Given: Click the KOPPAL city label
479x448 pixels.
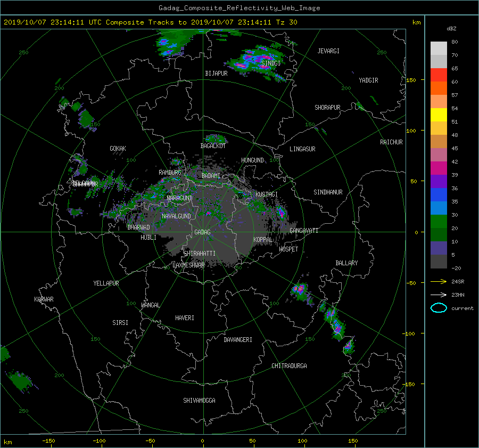Looking at the screenshot, I should (x=263, y=240).
